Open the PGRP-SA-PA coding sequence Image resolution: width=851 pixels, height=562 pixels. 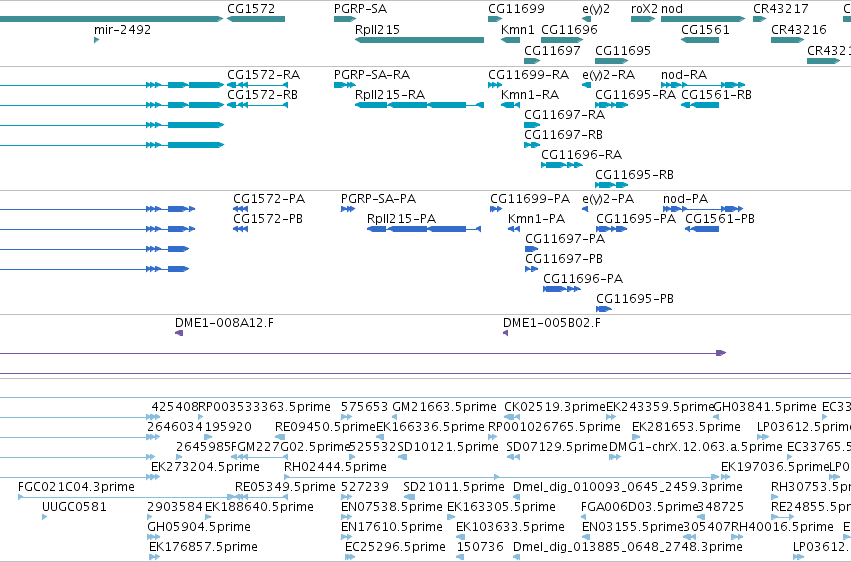(x=348, y=209)
